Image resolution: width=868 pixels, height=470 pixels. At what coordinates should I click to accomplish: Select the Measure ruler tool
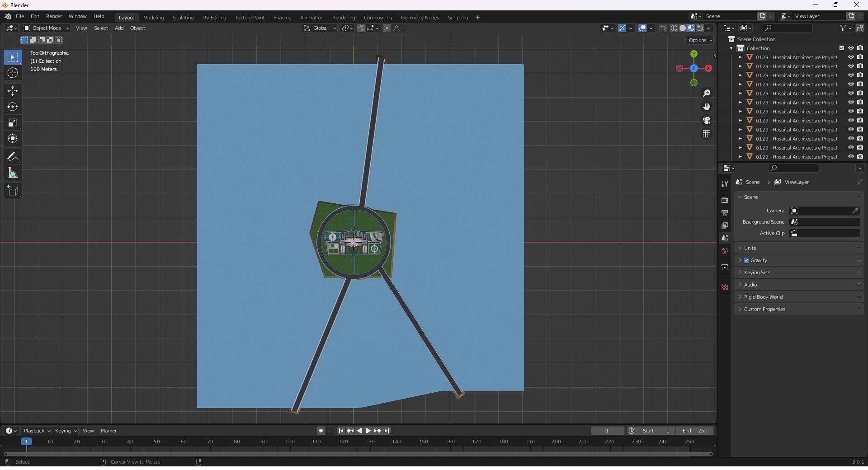(x=13, y=173)
